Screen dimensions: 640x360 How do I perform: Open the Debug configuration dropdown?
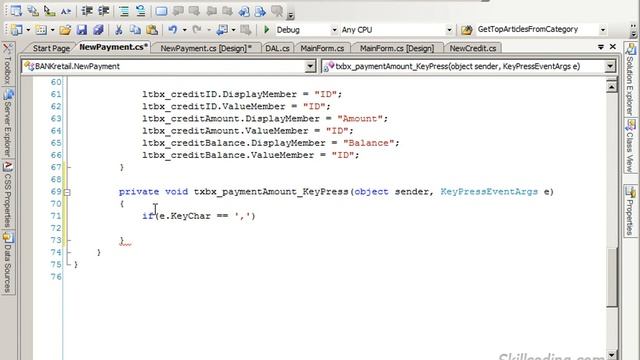(334, 30)
